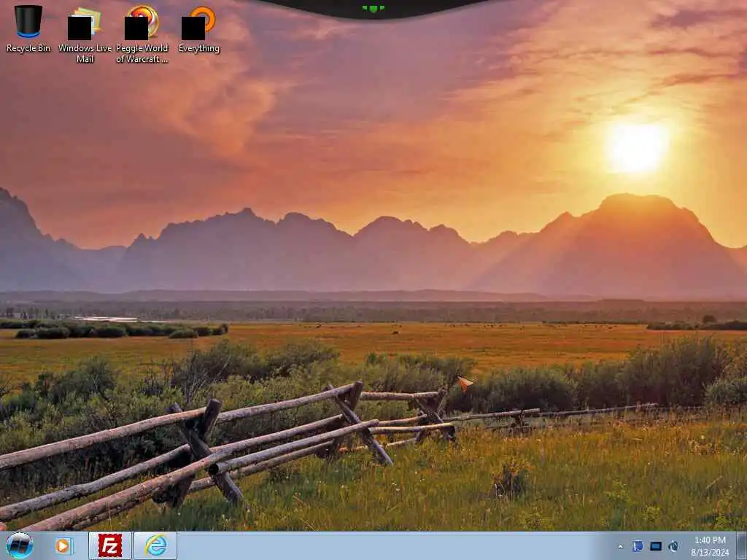Open the Windows Start orb
Viewport: 747px width, 560px height.
tap(20, 545)
